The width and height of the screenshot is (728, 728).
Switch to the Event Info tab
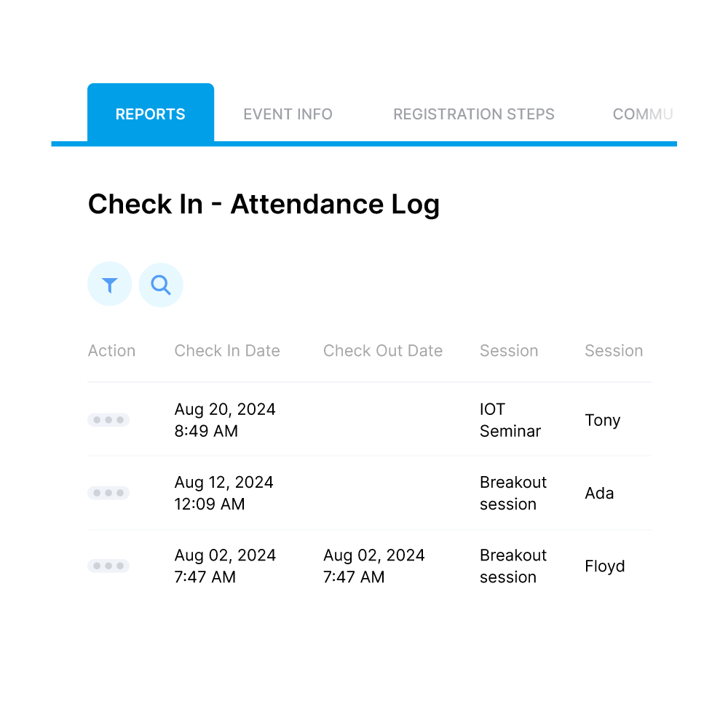point(288,114)
